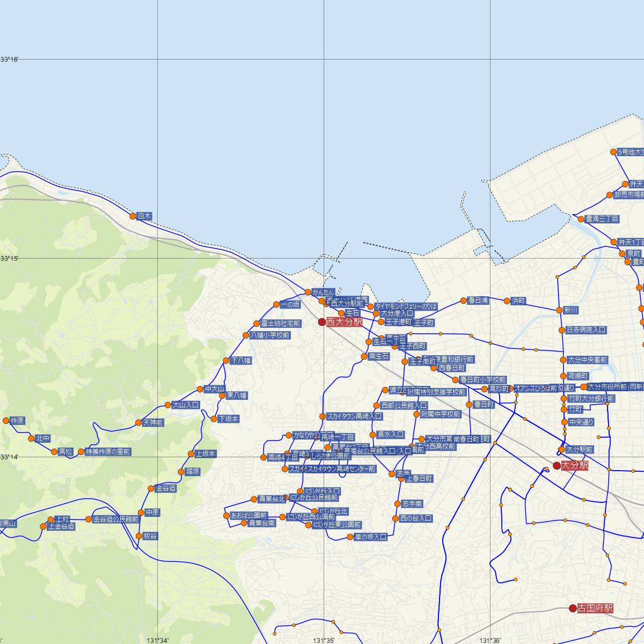Select the 富士紡社宅前 stop label
Viewport: 644px width, 644px height.
coord(281,324)
